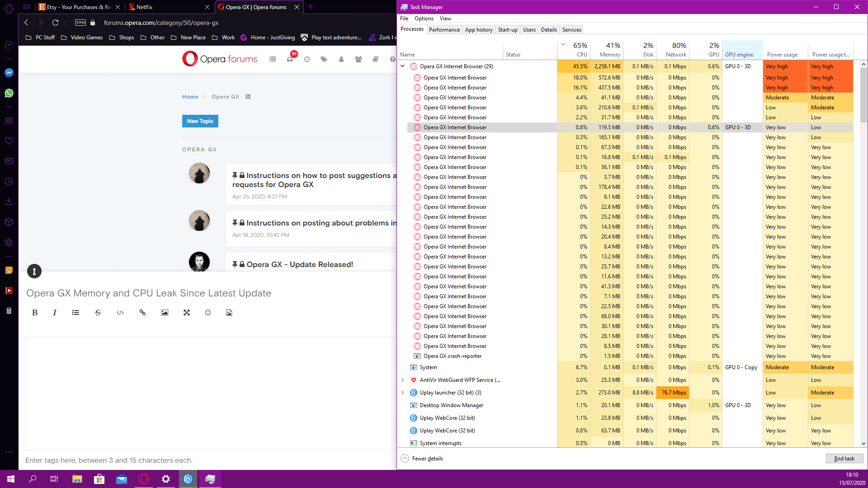The image size is (868, 488).
Task: Open forum tags icon
Action: tap(324, 59)
